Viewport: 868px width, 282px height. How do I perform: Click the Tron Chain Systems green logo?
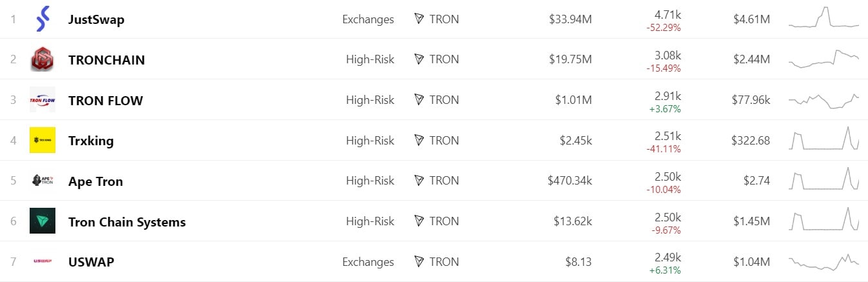coord(43,221)
